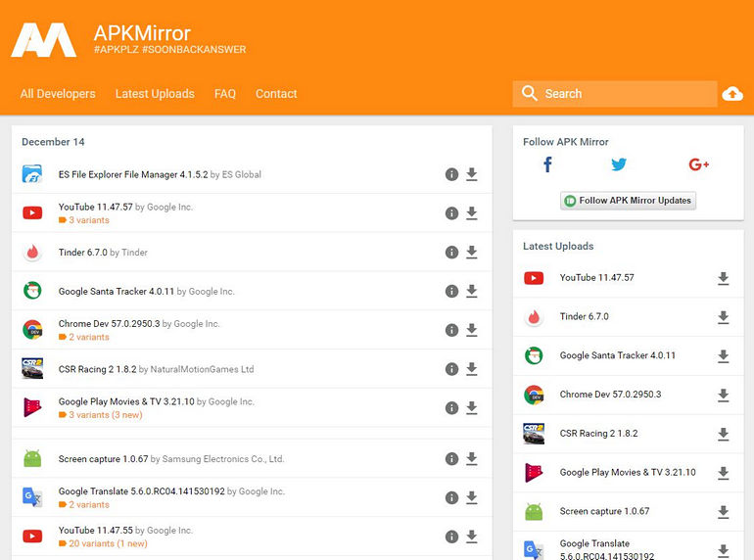Download Google Play Movies & TV main list
This screenshot has height=560, width=754.
click(x=472, y=407)
